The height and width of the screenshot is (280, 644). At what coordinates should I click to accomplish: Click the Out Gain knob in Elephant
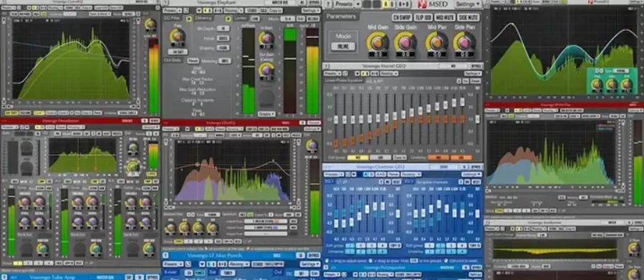click(266, 71)
